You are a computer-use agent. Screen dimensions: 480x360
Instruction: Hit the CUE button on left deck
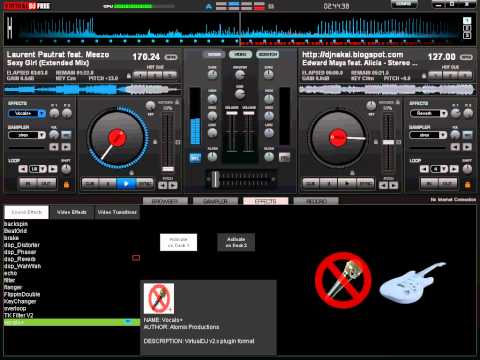pyautogui.click(x=90, y=184)
